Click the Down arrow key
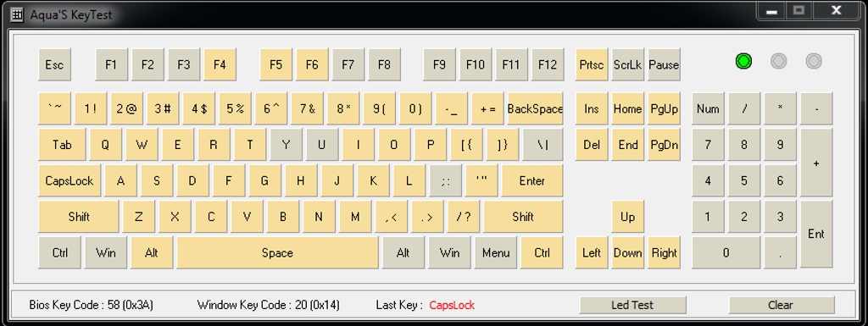The width and height of the screenshot is (868, 326). pyautogui.click(x=628, y=252)
